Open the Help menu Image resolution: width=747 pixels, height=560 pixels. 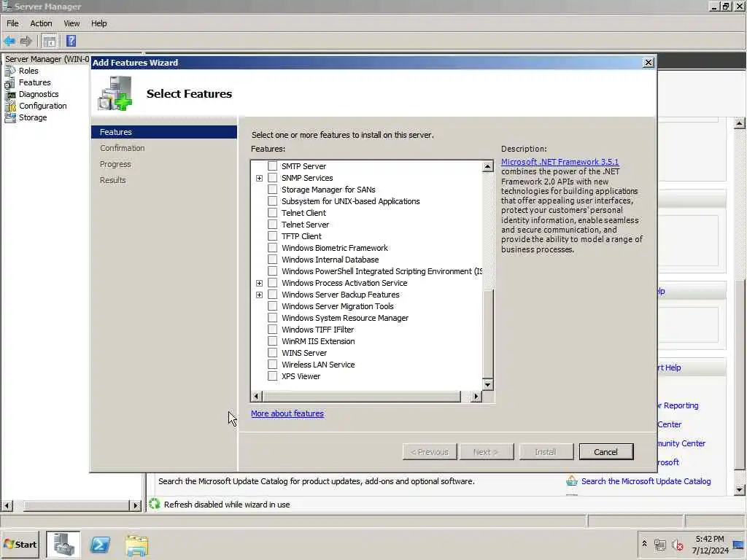[99, 23]
